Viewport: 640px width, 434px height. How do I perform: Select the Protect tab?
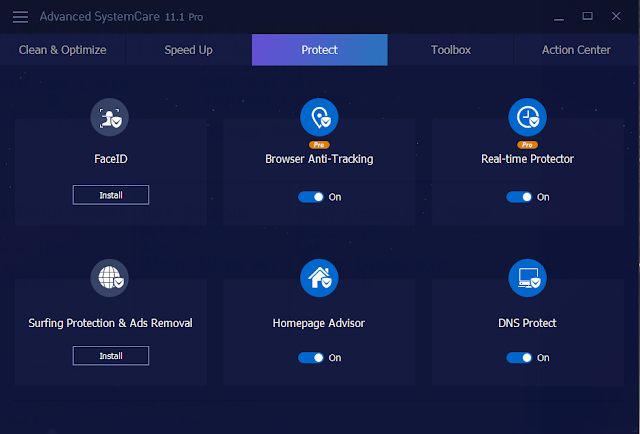320,50
